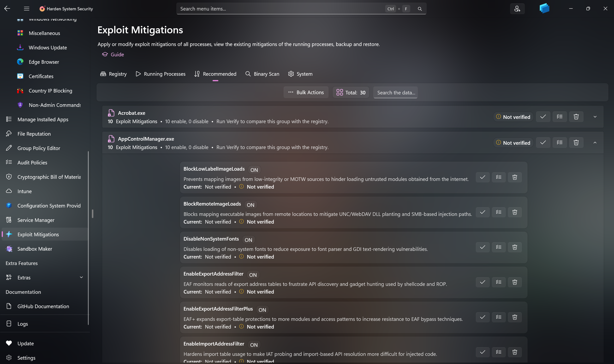Viewport: 614px width, 364px height.
Task: Remove AppControlManager.exe group with trash icon
Action: (576, 143)
